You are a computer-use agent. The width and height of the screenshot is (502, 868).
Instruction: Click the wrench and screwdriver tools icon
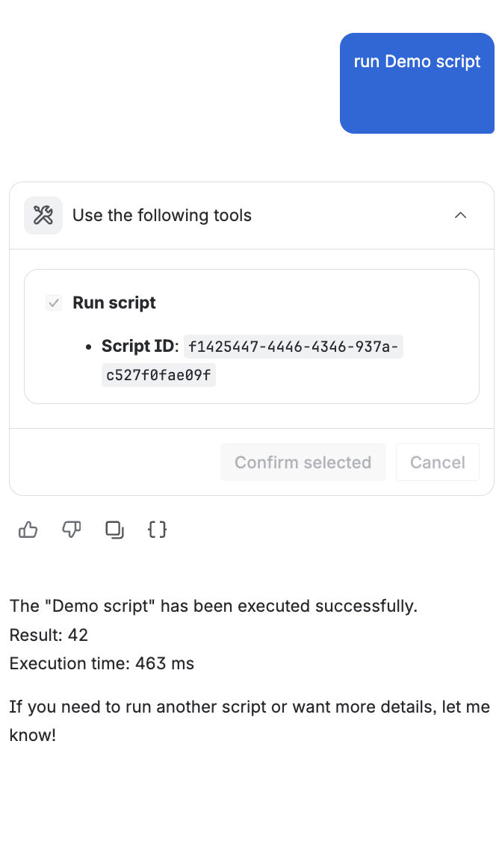click(43, 216)
